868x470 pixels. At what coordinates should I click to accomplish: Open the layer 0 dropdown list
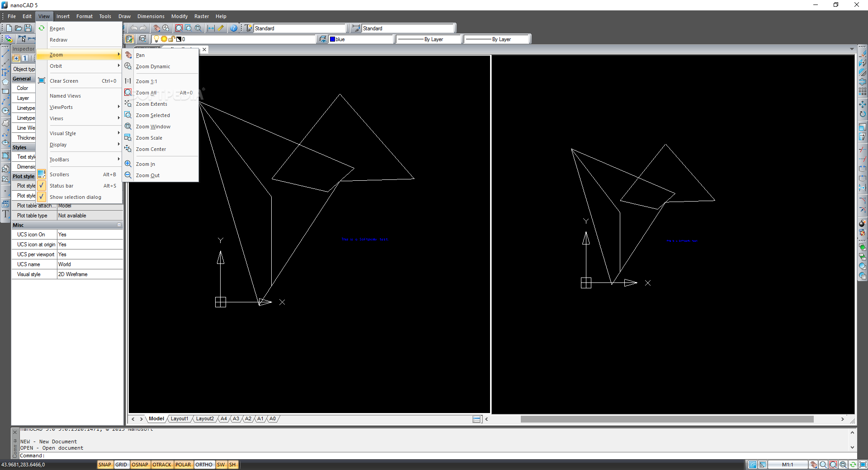[234, 39]
